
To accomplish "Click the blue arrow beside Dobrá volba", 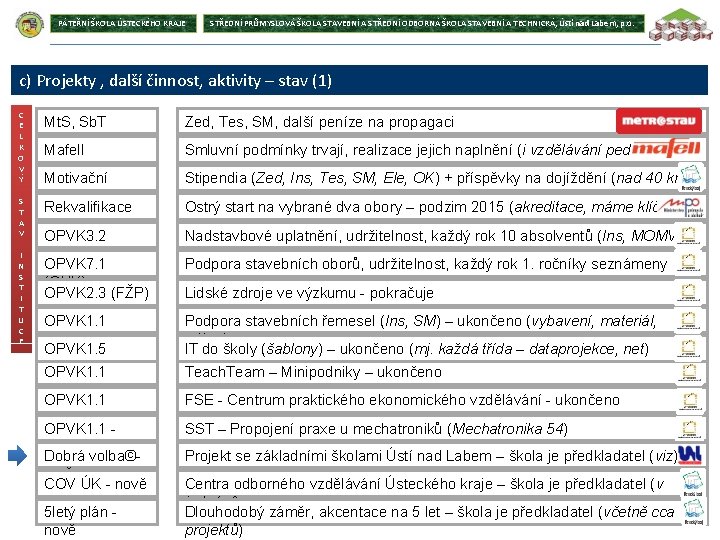I will (x=18, y=456).
